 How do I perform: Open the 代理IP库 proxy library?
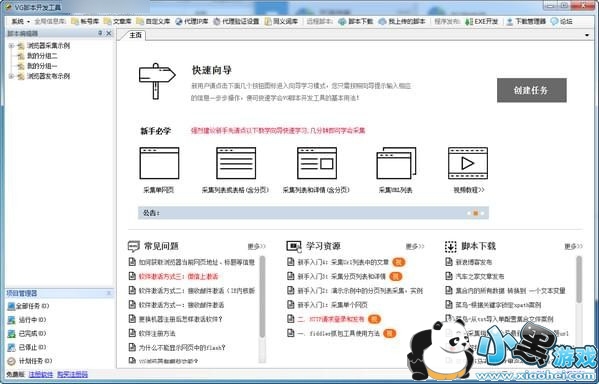pyautogui.click(x=192, y=21)
